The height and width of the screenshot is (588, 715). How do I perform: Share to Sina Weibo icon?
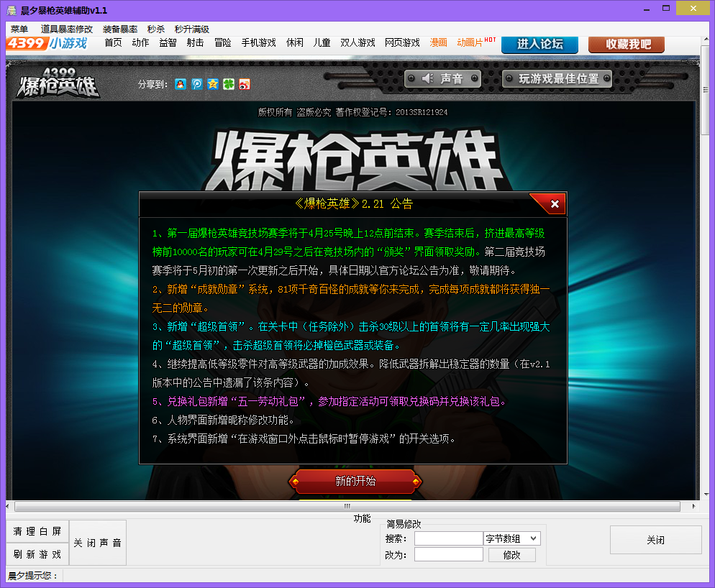(x=245, y=84)
